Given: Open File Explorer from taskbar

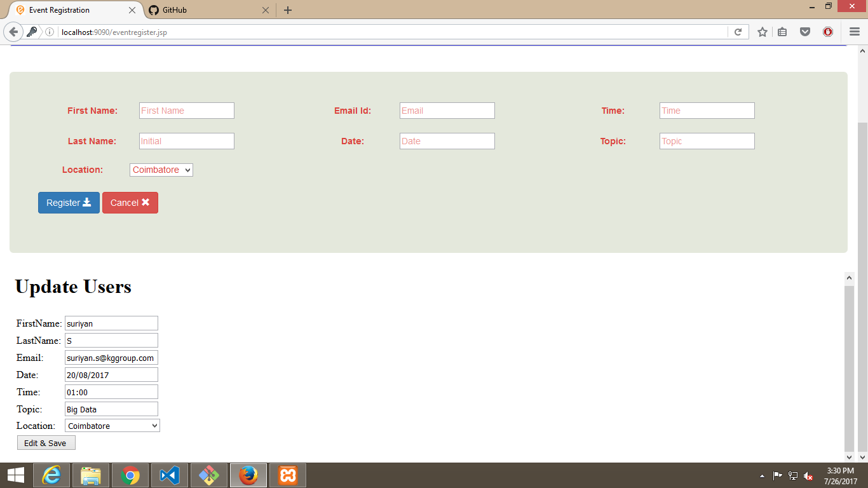Looking at the screenshot, I should (x=91, y=475).
